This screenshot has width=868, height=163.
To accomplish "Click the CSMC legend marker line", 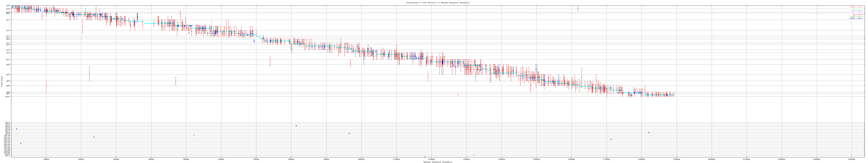I will (860, 7).
